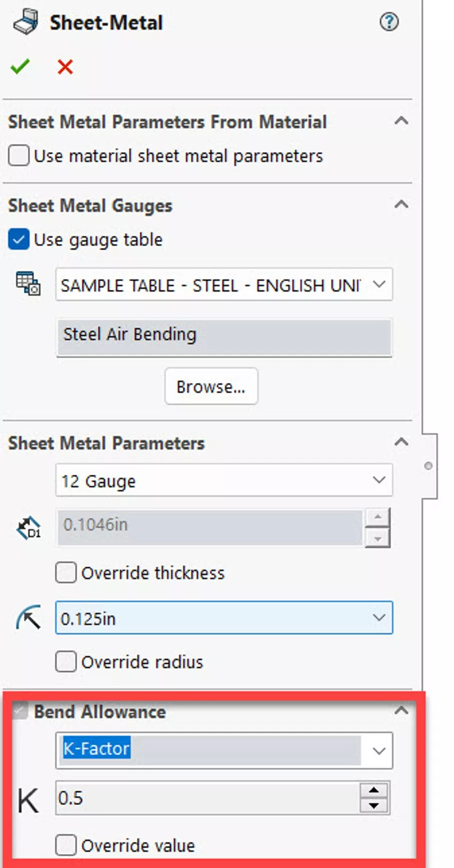Collapse the Sheet Metal Gauges section
Viewport: 454px width, 868px height.
coord(401,205)
